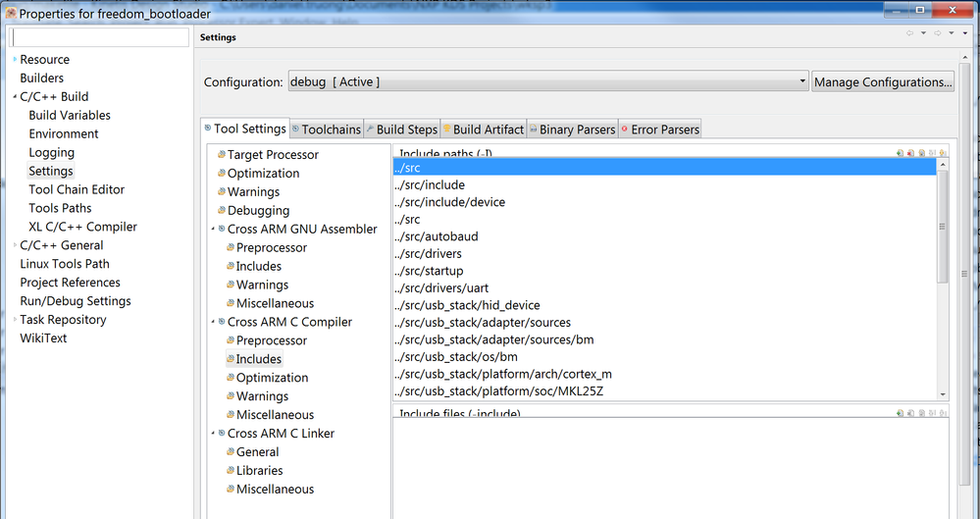Open the Environment page
Screen dimensions: 980x519
pyautogui.click(x=64, y=133)
